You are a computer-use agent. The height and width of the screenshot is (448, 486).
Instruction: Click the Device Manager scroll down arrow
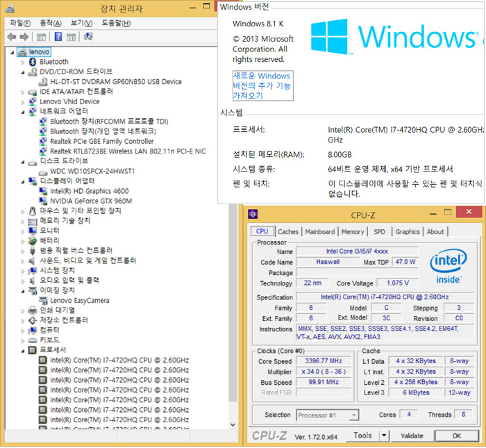[233, 425]
